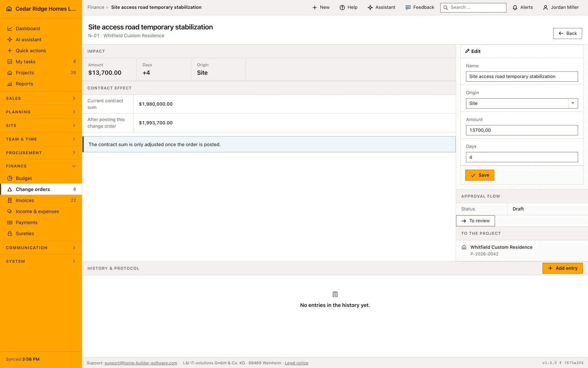Click the version v1.0.0 text
Screen dimensions: 588x368
tap(549, 363)
